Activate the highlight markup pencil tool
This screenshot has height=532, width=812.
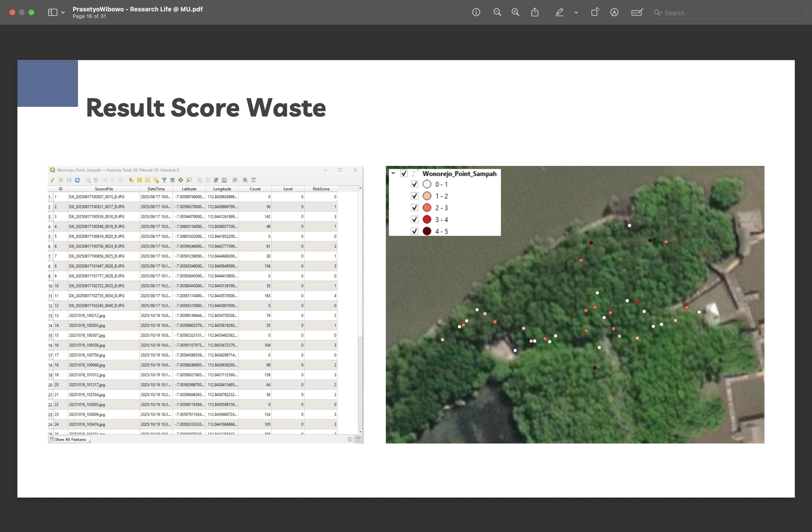pyautogui.click(x=560, y=12)
